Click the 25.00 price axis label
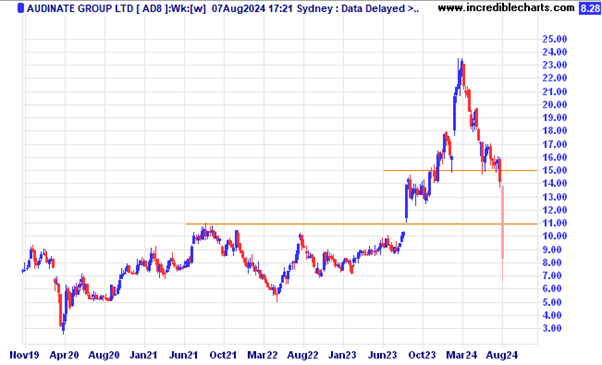 [554, 39]
